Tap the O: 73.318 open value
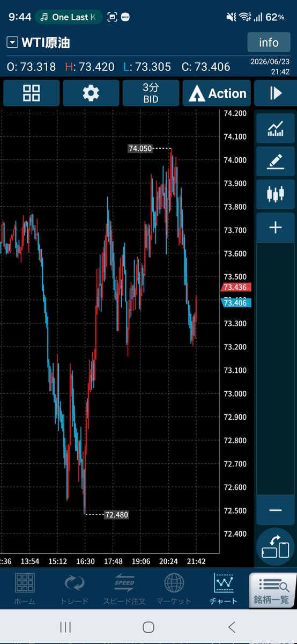The height and width of the screenshot is (644, 297). pos(32,67)
